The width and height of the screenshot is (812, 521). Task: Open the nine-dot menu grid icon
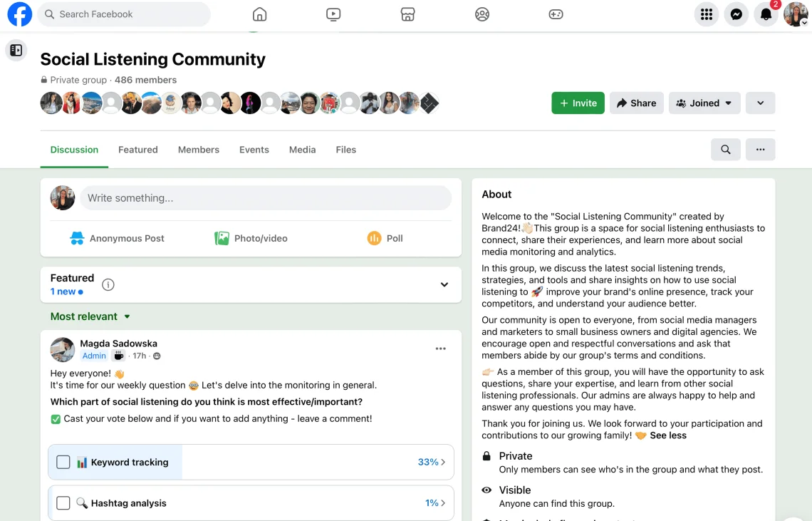click(x=706, y=14)
